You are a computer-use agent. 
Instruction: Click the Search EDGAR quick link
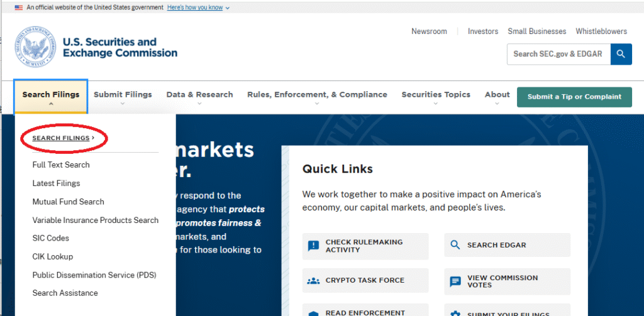[508, 245]
